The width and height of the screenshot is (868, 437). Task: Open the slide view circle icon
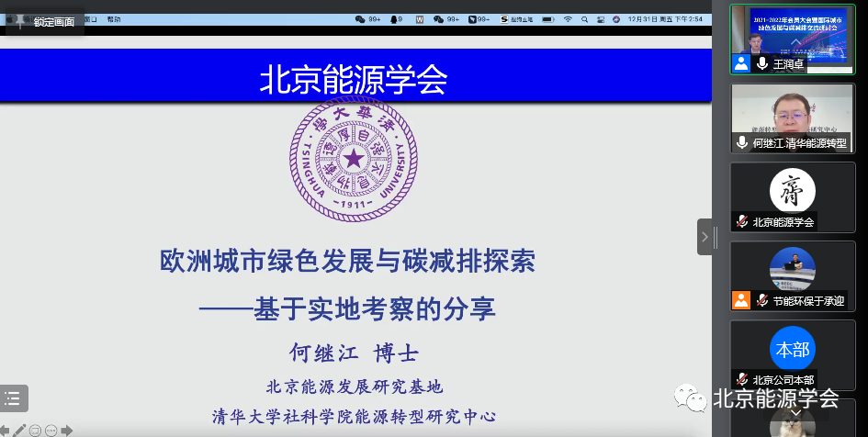(35, 431)
